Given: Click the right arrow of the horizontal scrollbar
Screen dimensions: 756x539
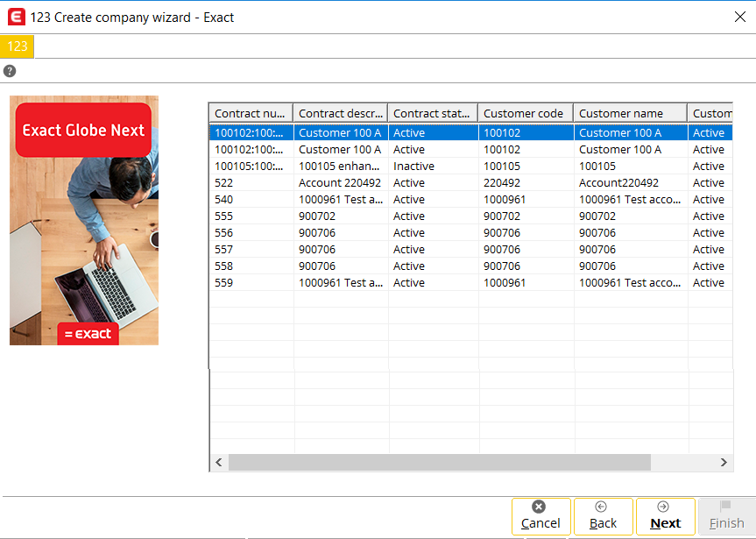Looking at the screenshot, I should pos(724,462).
